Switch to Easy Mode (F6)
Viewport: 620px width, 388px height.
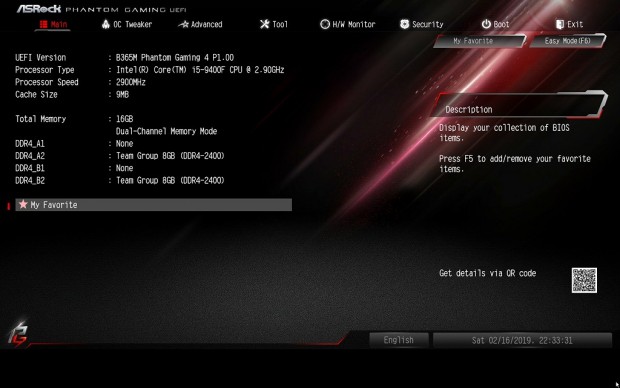567,41
